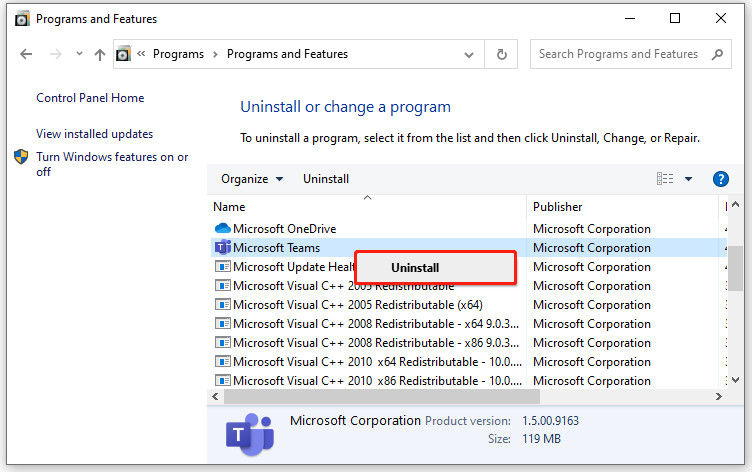Click the shield icon beside Windows features
752x472 pixels.
(x=21, y=156)
